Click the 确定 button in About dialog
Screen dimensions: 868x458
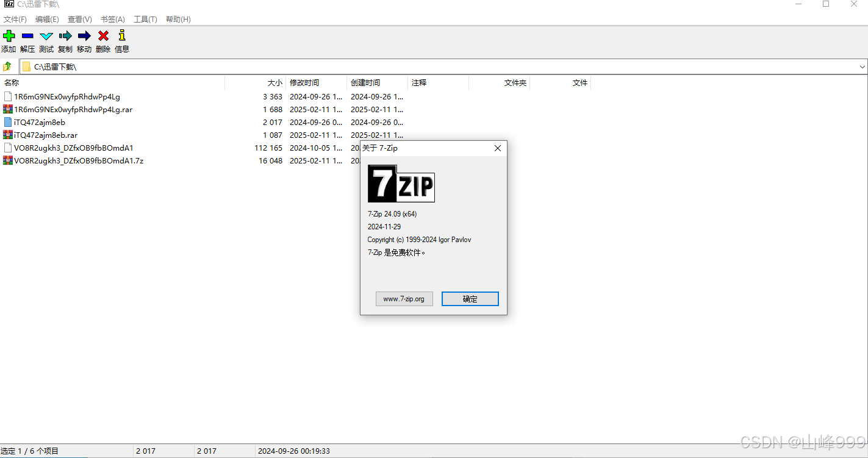pyautogui.click(x=470, y=299)
